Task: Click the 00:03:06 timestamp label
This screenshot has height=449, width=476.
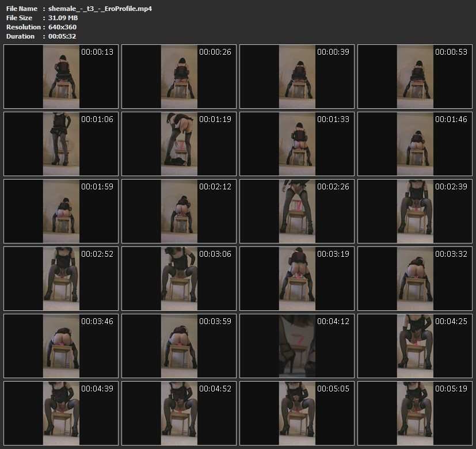Action: [x=215, y=254]
